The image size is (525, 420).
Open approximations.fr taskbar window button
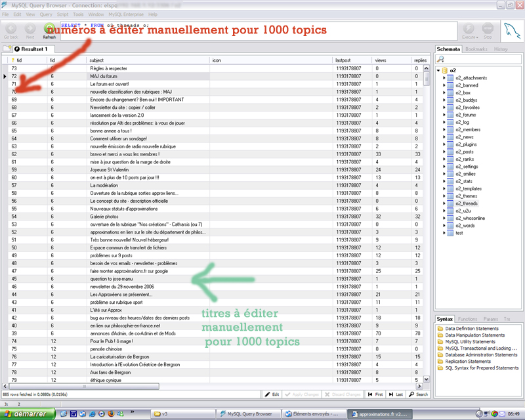[x=381, y=414]
